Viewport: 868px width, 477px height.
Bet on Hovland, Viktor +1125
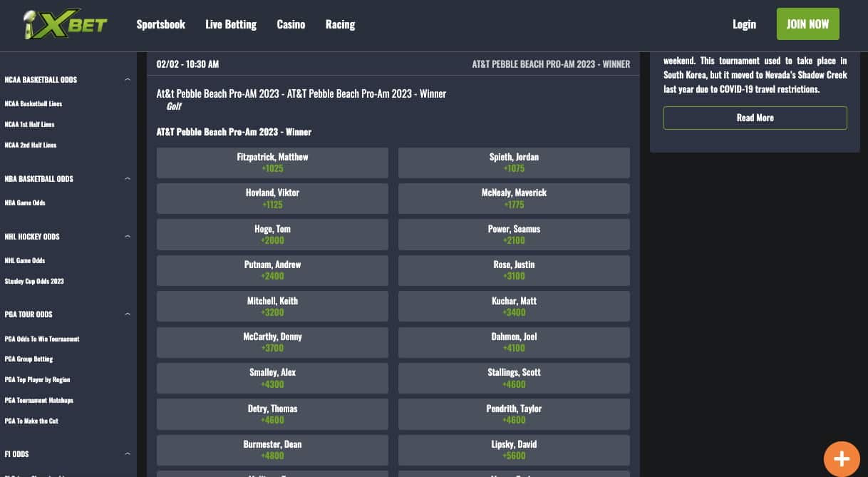coord(272,198)
